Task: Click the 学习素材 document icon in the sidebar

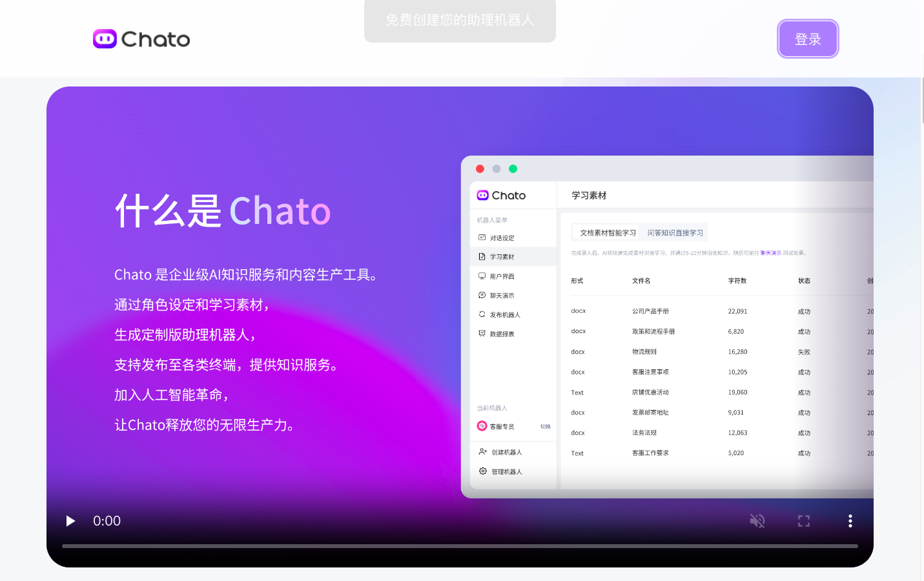Action: 482,257
